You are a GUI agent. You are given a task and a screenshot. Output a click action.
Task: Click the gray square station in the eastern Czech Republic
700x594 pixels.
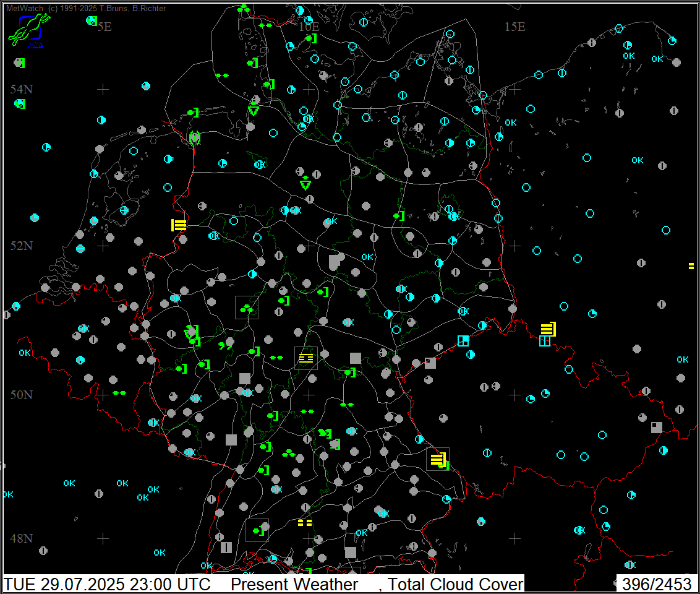point(656,428)
